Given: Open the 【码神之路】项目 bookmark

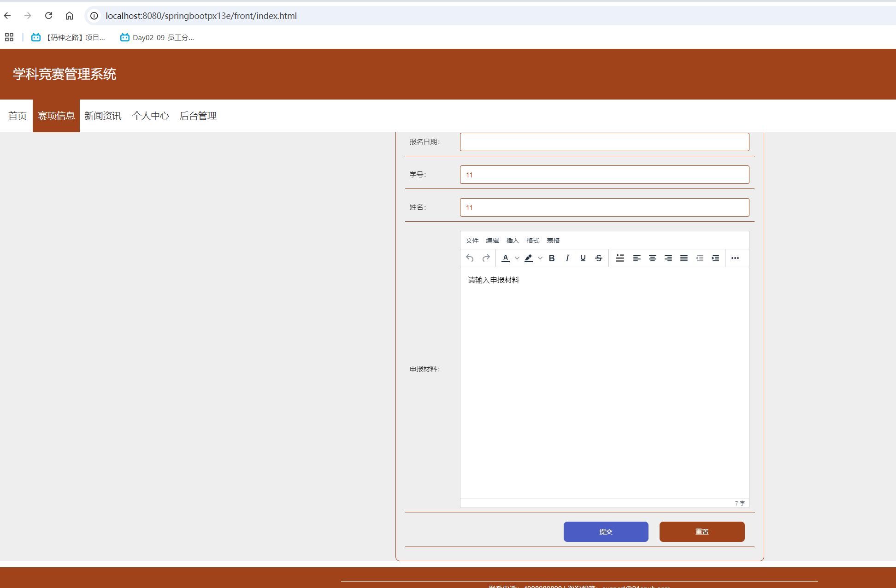Looking at the screenshot, I should coord(68,37).
